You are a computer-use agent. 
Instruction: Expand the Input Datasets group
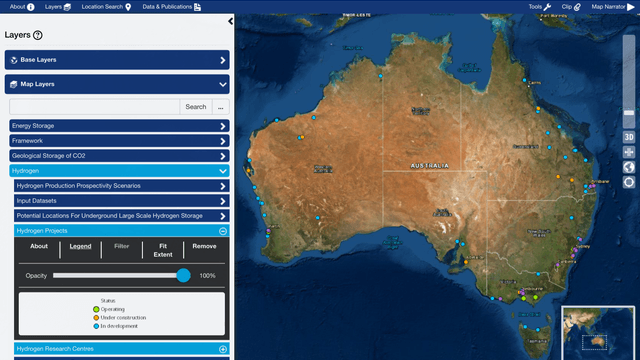(122, 201)
